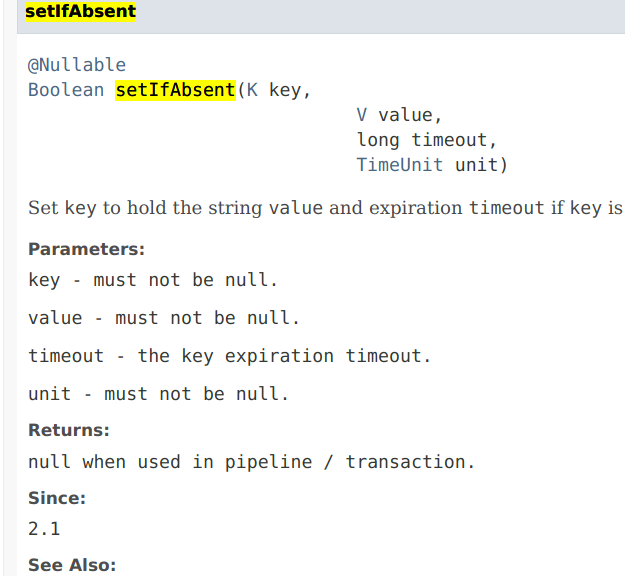The width and height of the screenshot is (625, 576).
Task: Click the K type parameter in signature
Action: click(x=252, y=90)
